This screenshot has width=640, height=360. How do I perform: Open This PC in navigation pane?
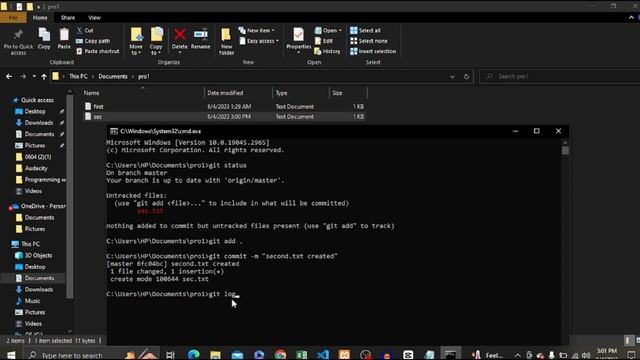point(30,244)
